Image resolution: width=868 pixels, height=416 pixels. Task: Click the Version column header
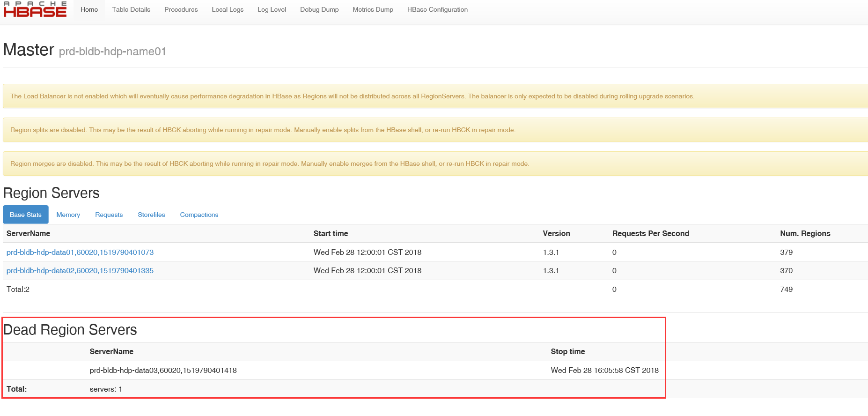(x=556, y=233)
